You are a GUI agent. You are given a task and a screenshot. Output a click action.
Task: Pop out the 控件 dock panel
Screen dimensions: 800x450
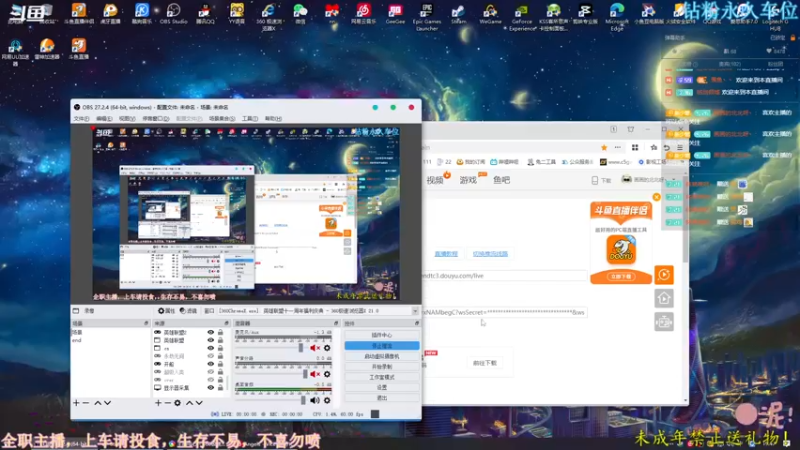[x=416, y=323]
